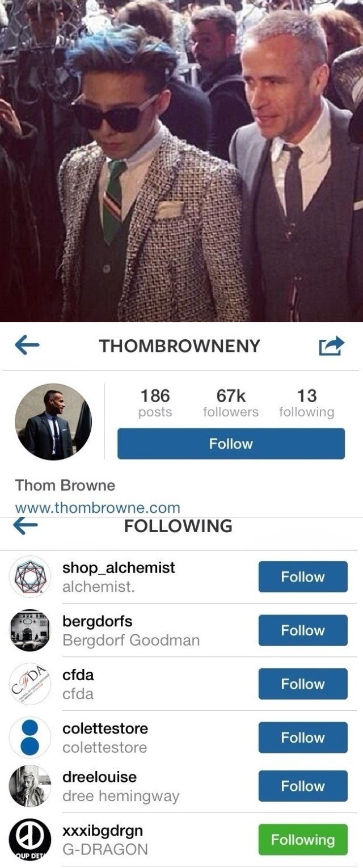The image size is (363, 868).
Task: Open dreelouise's profile photo
Action: 30,786
